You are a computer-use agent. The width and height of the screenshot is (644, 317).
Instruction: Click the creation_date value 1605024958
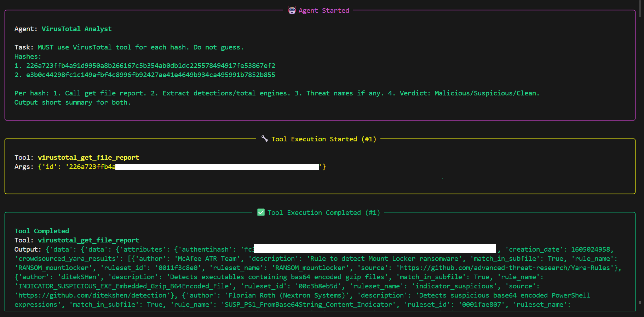590,250
